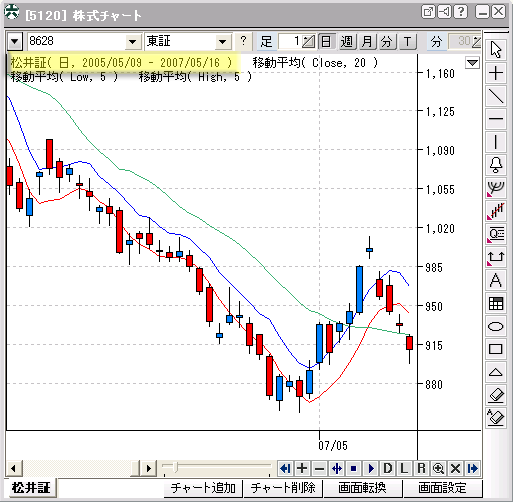Click the チャート追加 button
Image resolution: width=513 pixels, height=502 pixels.
[203, 488]
